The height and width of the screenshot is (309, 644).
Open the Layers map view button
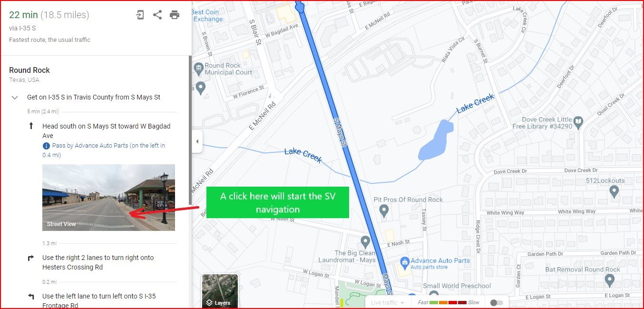(x=220, y=291)
